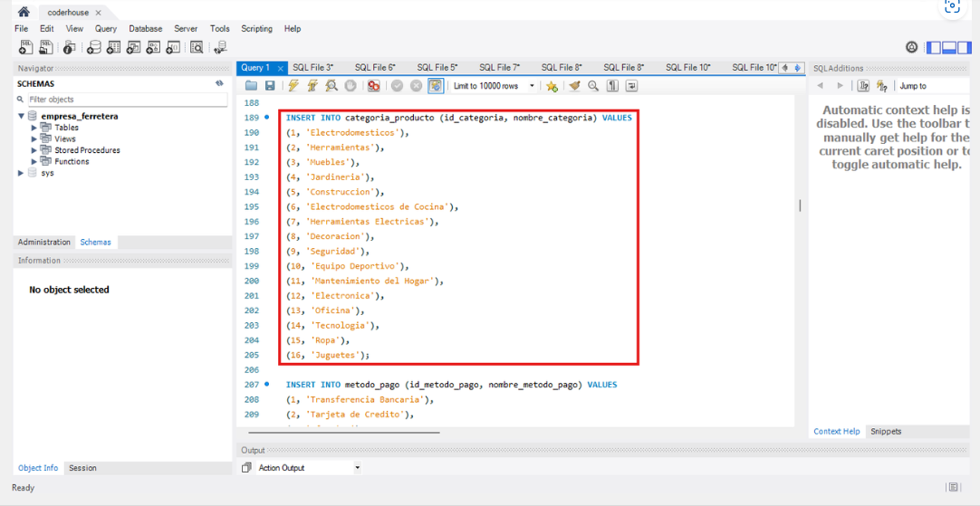Switch to the Administration tab
This screenshot has width=980, height=506.
(43, 242)
